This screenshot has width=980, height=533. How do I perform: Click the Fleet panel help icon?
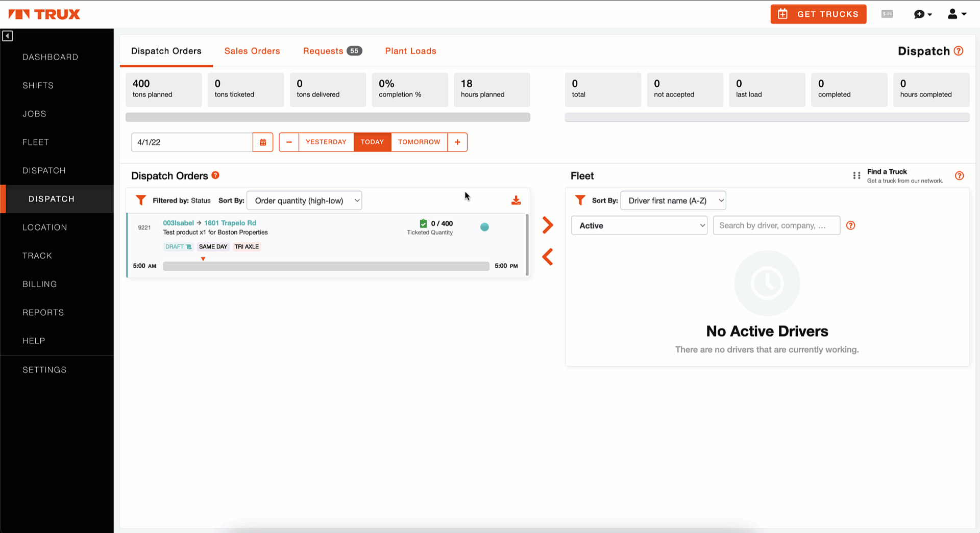click(960, 176)
